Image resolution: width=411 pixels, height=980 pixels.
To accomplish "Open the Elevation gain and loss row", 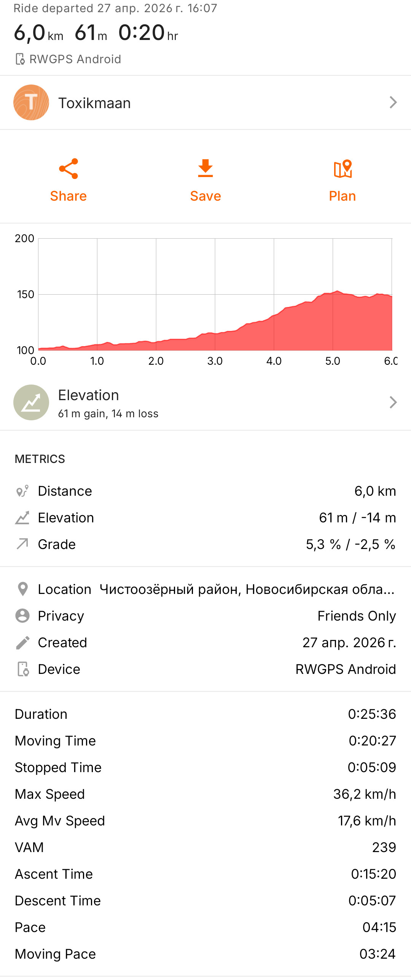I will point(205,402).
